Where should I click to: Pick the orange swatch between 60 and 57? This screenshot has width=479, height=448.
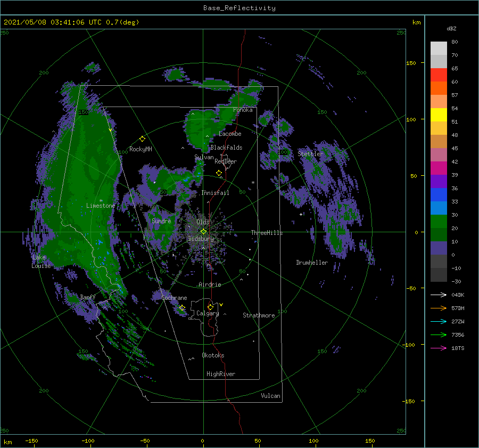point(439,88)
